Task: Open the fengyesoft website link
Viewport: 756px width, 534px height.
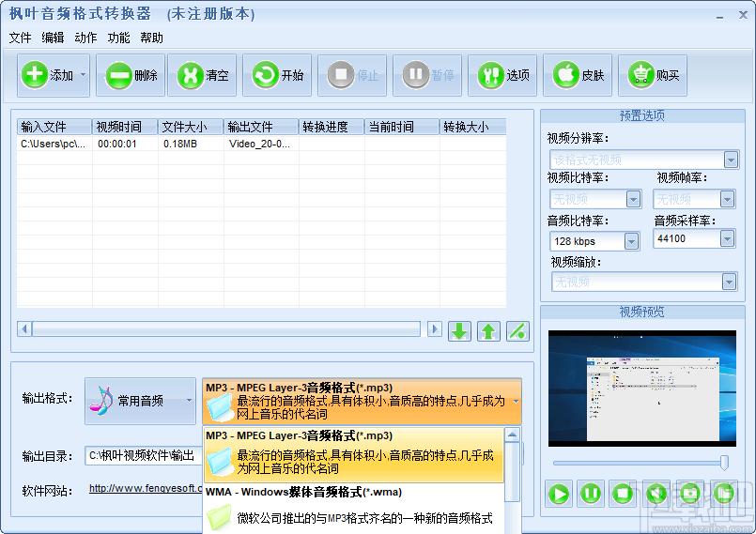Action: click(146, 489)
